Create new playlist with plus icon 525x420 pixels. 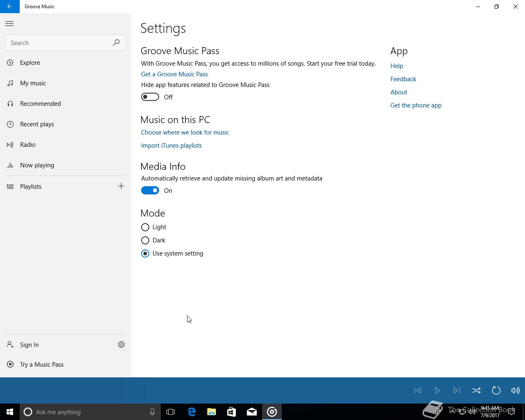click(x=121, y=186)
